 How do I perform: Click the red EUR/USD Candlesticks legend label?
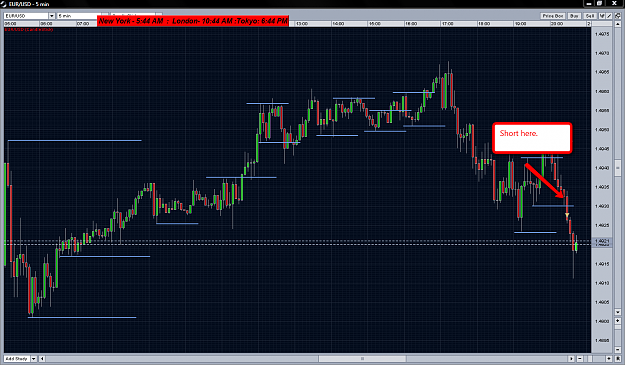point(29,29)
